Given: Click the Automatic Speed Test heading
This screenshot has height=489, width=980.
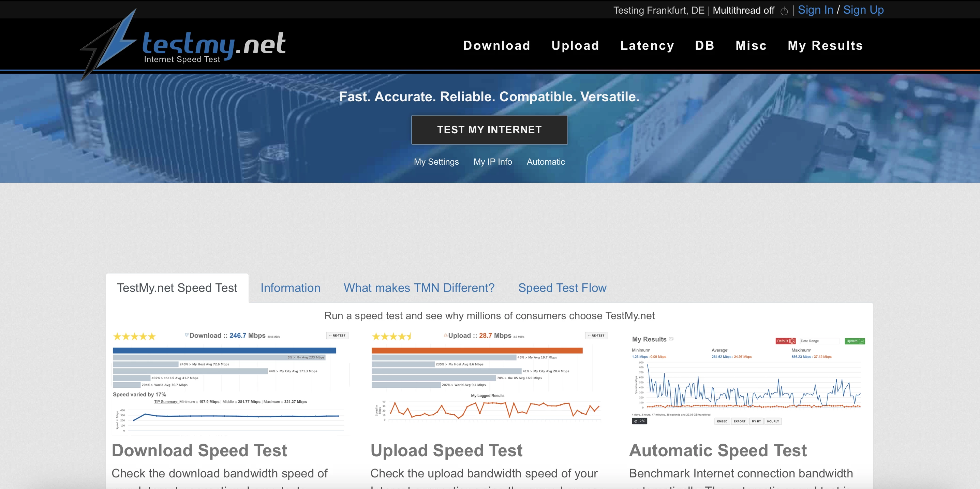Looking at the screenshot, I should [717, 450].
